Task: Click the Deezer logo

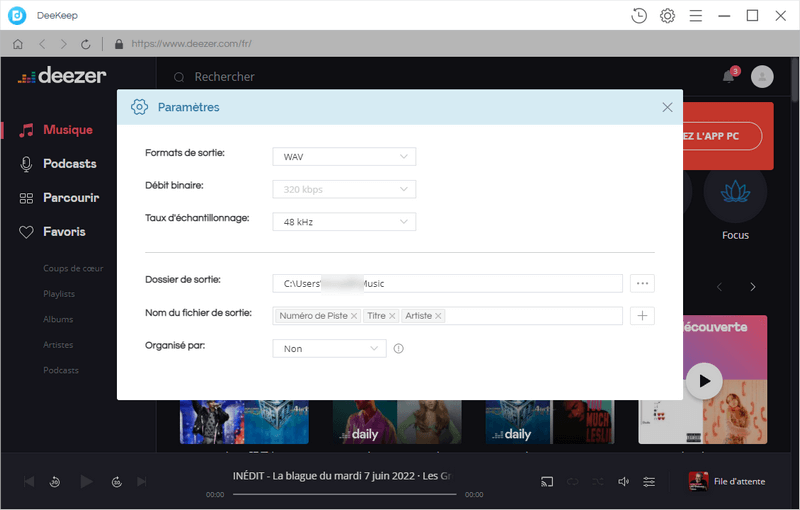Action: coord(62,76)
